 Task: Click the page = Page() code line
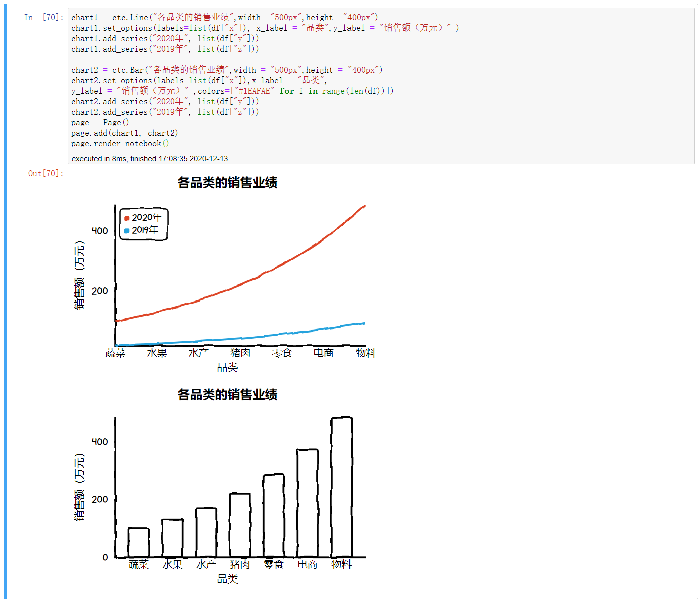100,122
